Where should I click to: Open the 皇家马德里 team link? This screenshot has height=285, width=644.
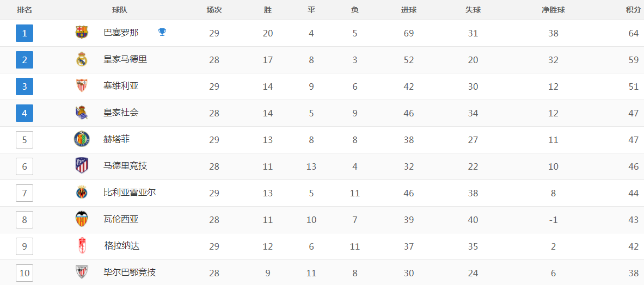click(x=125, y=59)
